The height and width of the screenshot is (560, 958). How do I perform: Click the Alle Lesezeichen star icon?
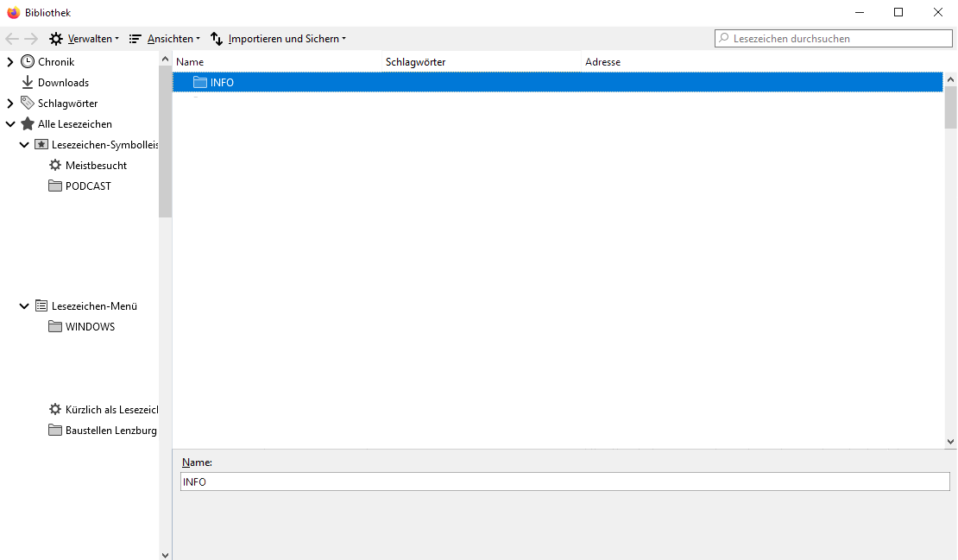28,124
